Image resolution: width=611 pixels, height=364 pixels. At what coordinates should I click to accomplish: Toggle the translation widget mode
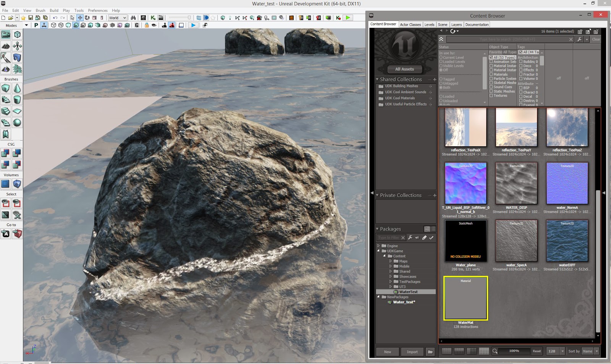coord(80,18)
